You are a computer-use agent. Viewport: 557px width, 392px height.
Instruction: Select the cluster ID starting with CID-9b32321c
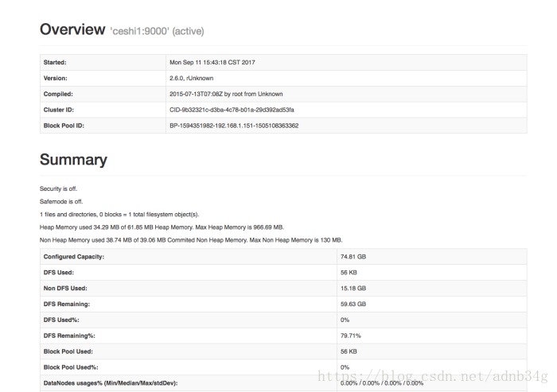(232, 110)
